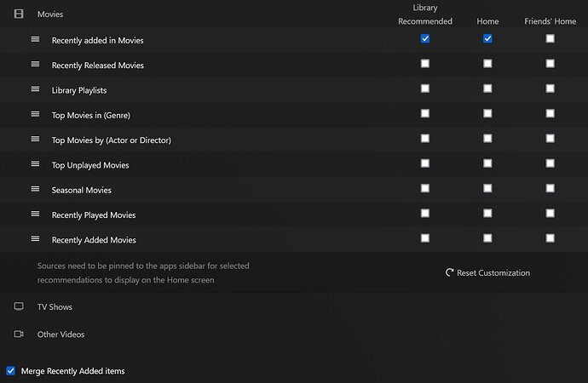588x383 pixels.
Task: Click the TV Shows monitor icon
Action: [19, 306]
